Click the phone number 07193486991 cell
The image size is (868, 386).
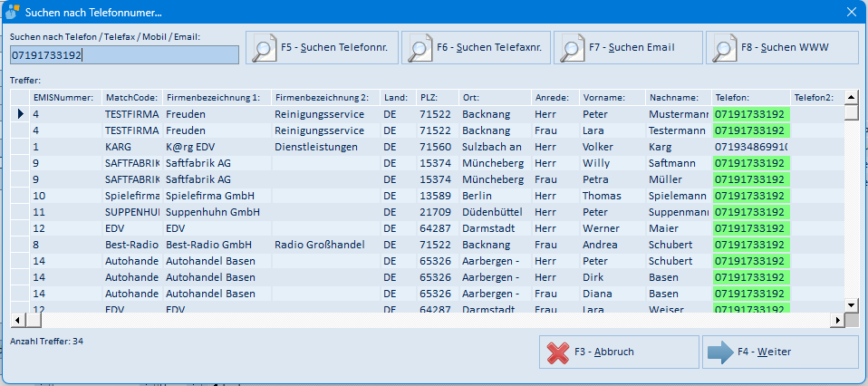[751, 147]
